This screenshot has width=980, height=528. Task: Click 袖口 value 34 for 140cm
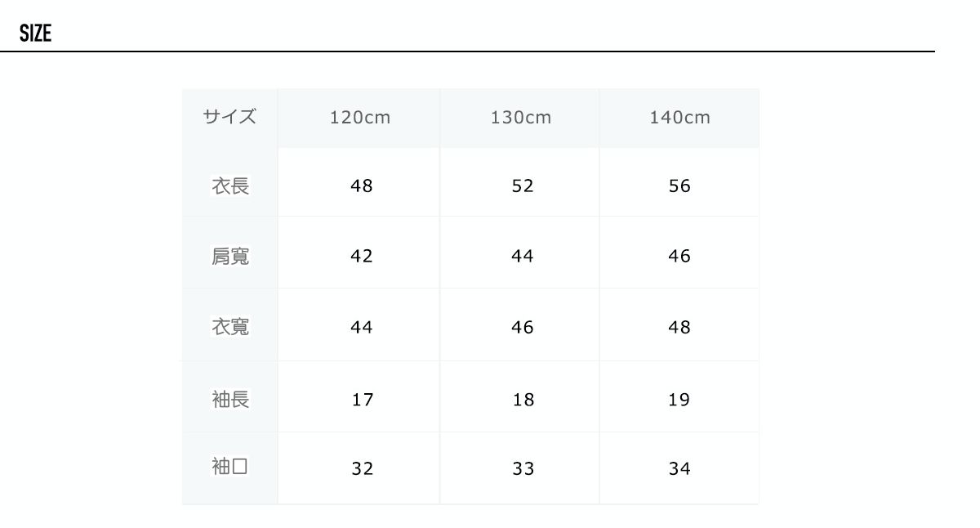point(679,468)
